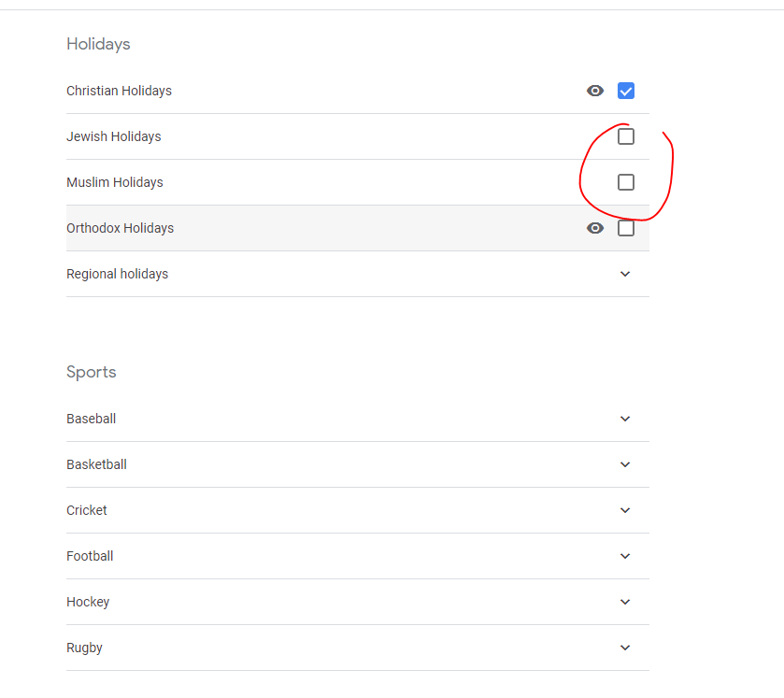The height and width of the screenshot is (698, 784).
Task: Open the Hockey chevron arrow
Action: 625,602
